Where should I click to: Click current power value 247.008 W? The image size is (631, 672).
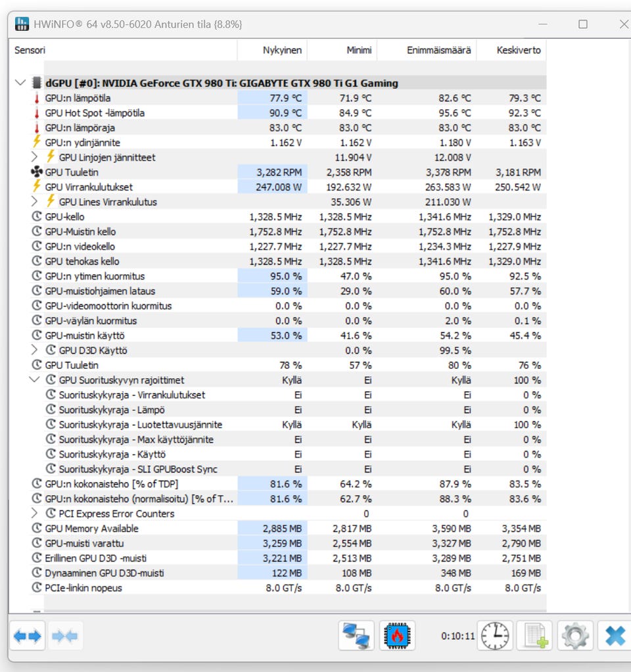tap(279, 187)
